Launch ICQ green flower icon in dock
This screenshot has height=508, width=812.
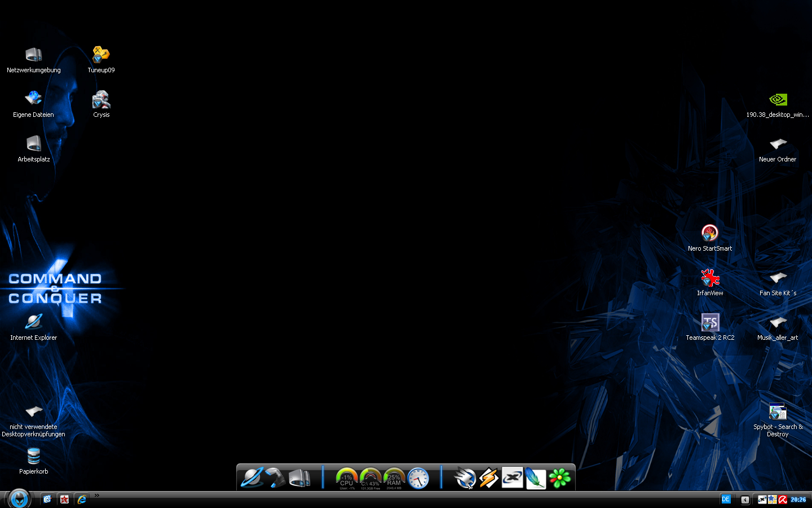coord(560,478)
